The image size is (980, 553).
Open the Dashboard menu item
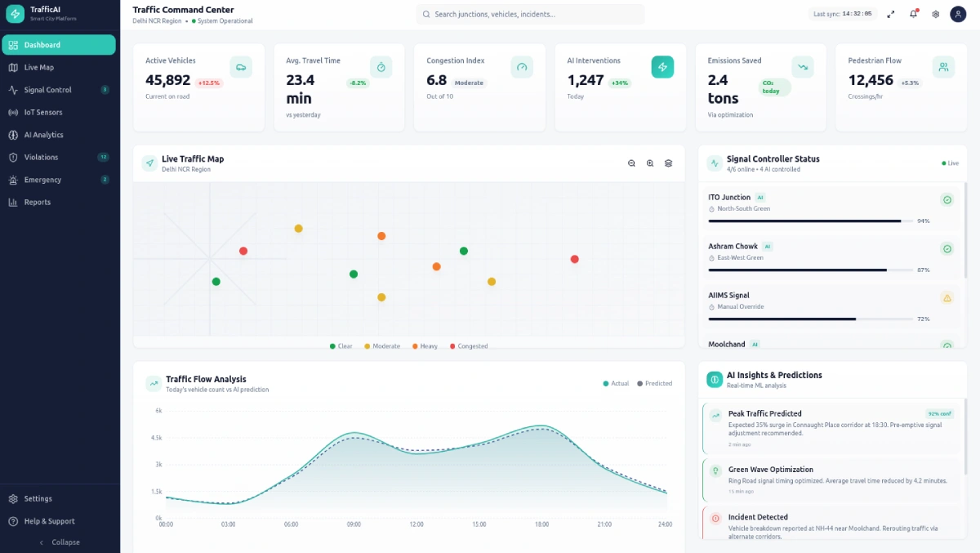click(59, 45)
